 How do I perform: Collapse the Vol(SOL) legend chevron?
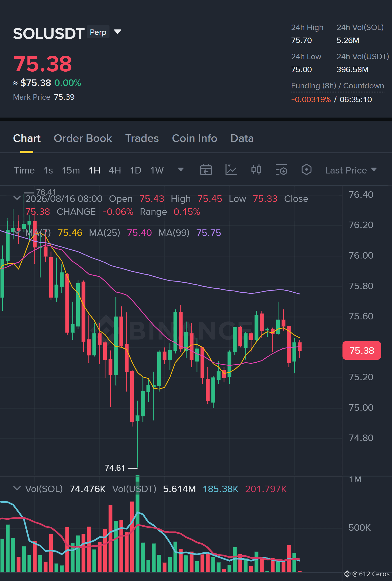coord(17,488)
